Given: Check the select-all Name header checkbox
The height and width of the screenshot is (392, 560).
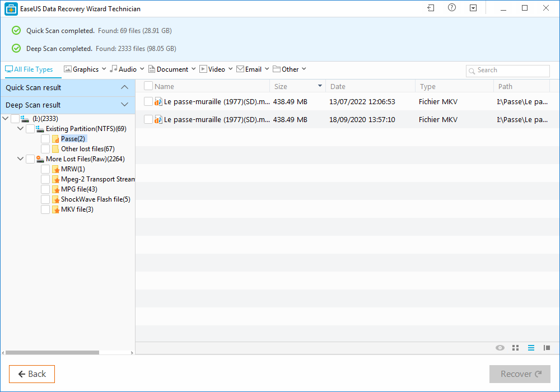Looking at the screenshot, I should point(148,86).
